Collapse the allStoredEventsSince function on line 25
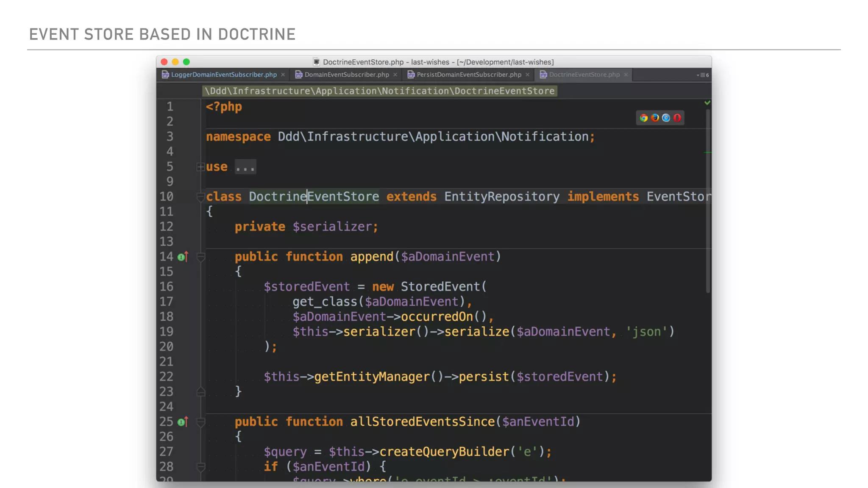The image size is (868, 488). pyautogui.click(x=201, y=422)
